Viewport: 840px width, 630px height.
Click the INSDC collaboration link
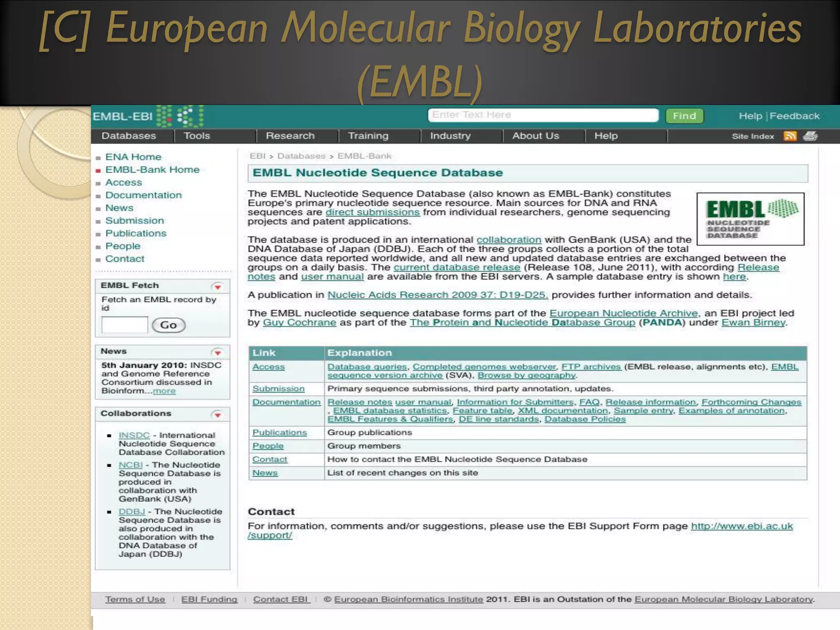134,435
